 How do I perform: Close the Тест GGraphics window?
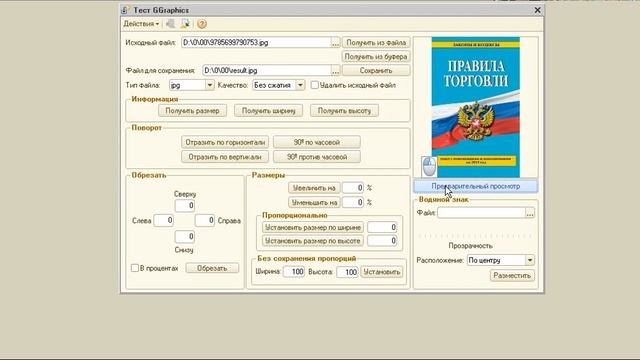pyautogui.click(x=538, y=10)
